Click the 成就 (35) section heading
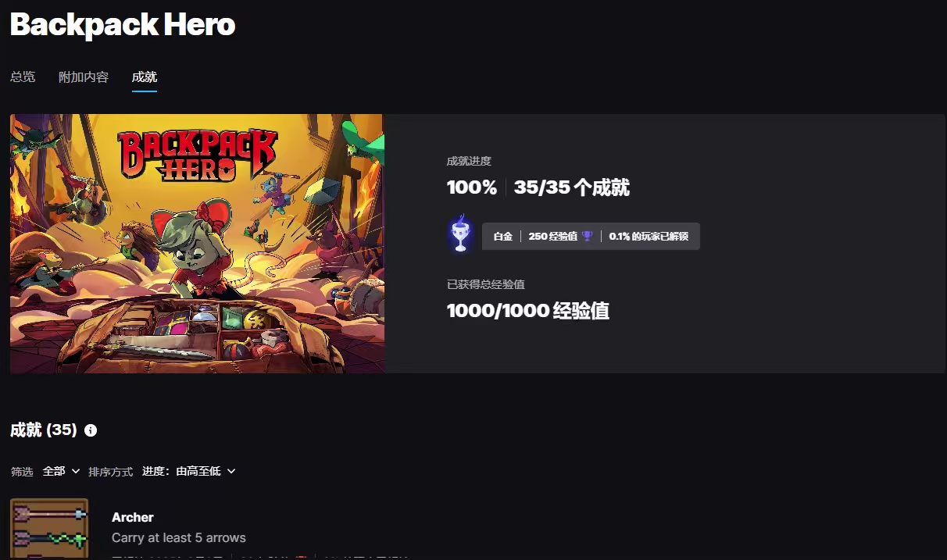The image size is (947, 560). (x=44, y=430)
